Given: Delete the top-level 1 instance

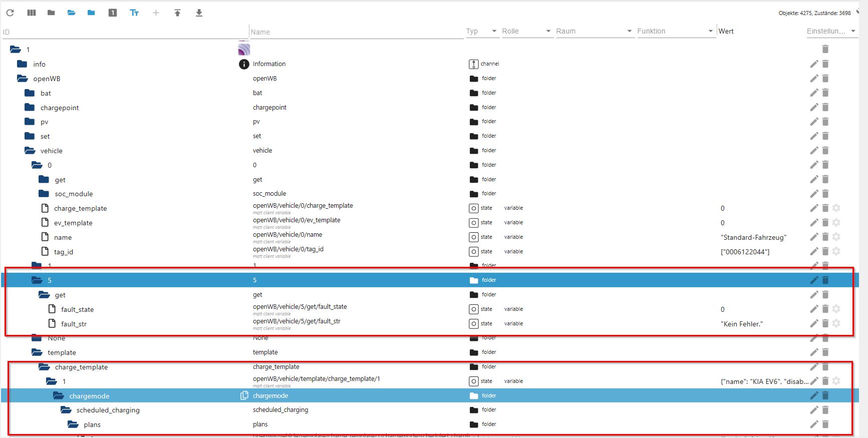Looking at the screenshot, I should (825, 49).
